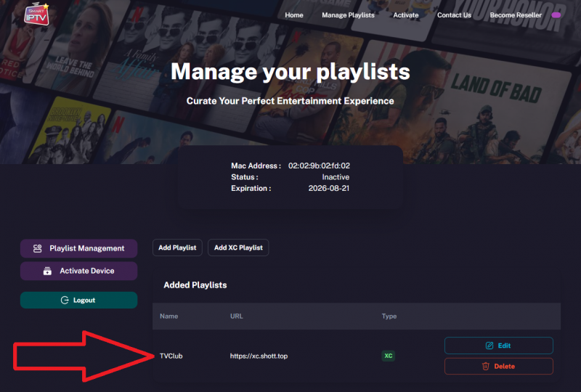Image resolution: width=581 pixels, height=392 pixels.
Task: Toggle the purple theme switch in header
Action: (556, 15)
